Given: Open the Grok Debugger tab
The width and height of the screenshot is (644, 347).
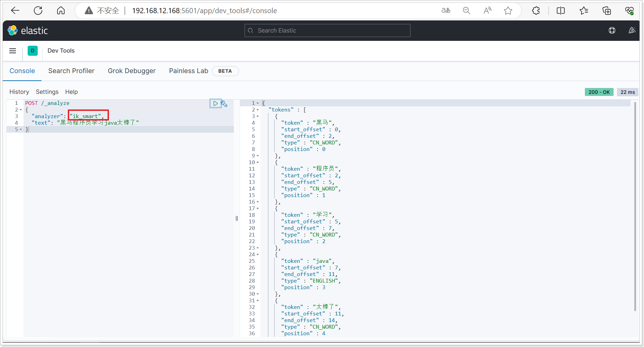Looking at the screenshot, I should [x=131, y=71].
